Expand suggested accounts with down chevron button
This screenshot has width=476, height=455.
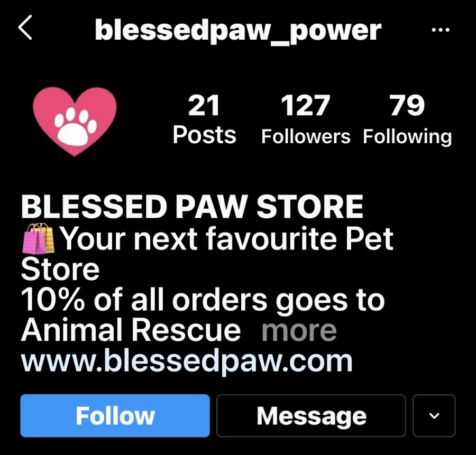click(434, 415)
